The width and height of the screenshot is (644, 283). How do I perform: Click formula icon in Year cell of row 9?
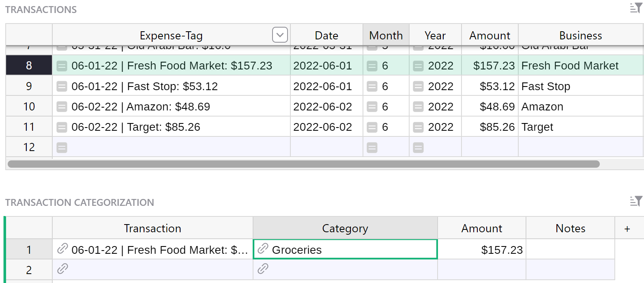418,86
